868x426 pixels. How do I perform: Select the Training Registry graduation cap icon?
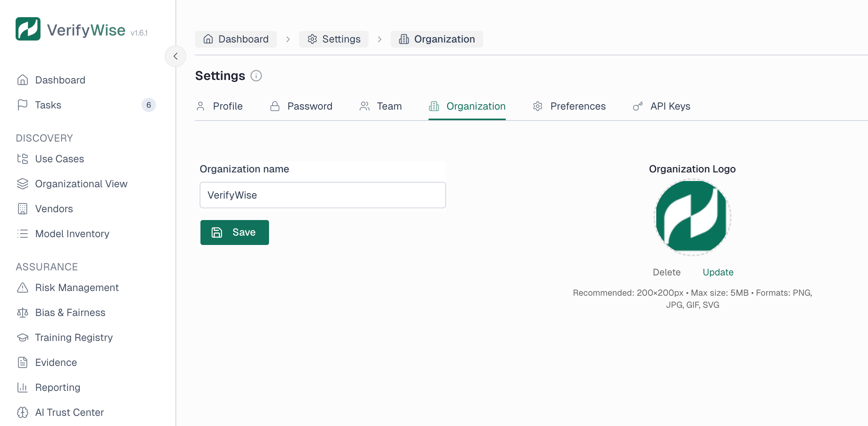click(x=23, y=337)
